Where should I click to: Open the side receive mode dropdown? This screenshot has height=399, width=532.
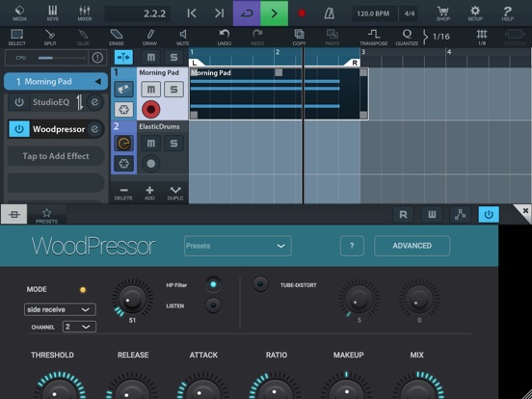[x=60, y=309]
